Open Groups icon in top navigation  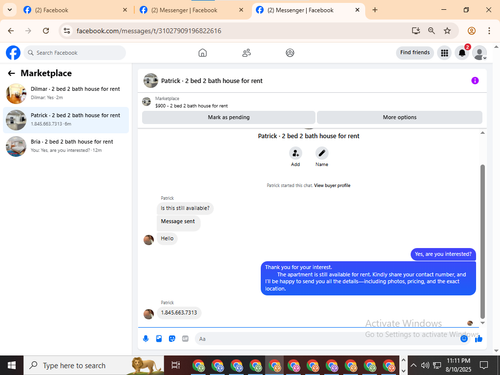290,53
